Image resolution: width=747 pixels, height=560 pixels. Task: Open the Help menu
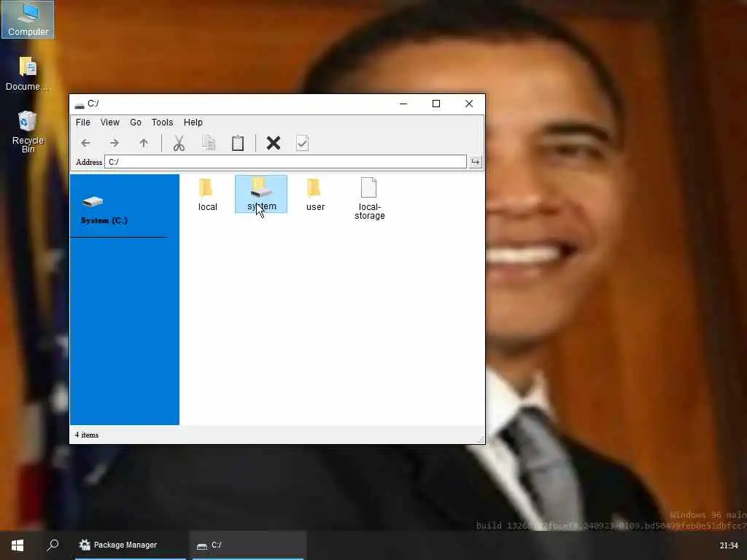pyautogui.click(x=193, y=122)
